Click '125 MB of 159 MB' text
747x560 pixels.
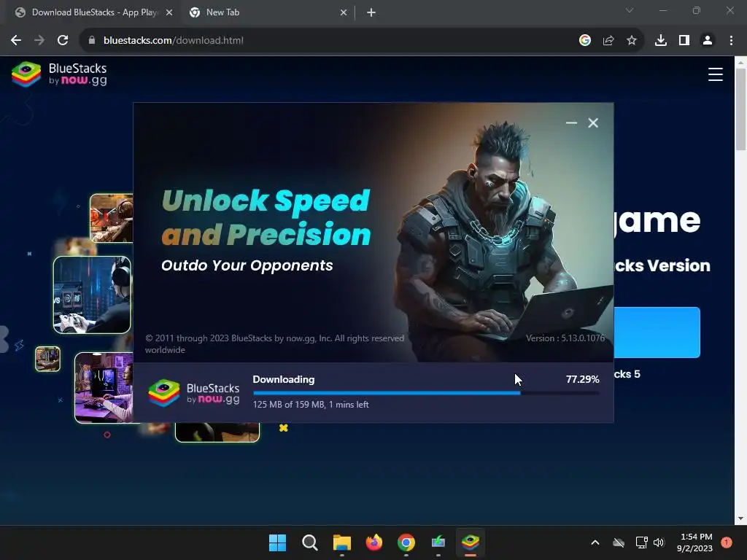coord(288,404)
